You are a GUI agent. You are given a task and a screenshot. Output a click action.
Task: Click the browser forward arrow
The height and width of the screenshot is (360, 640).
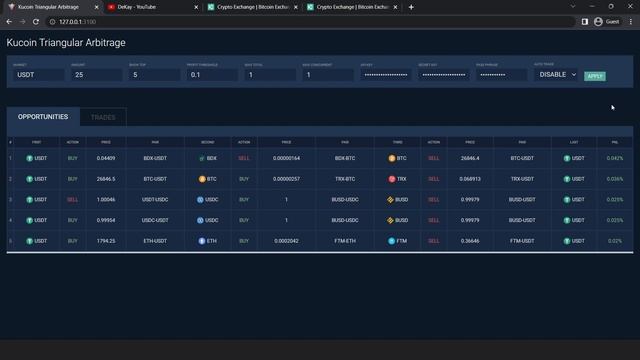22,22
